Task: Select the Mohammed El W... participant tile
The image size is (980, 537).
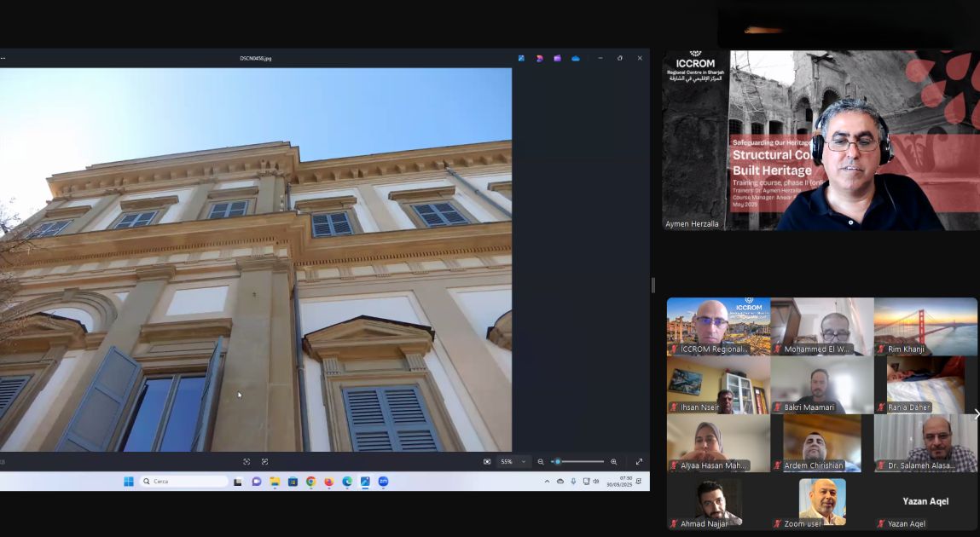Action: [x=822, y=326]
